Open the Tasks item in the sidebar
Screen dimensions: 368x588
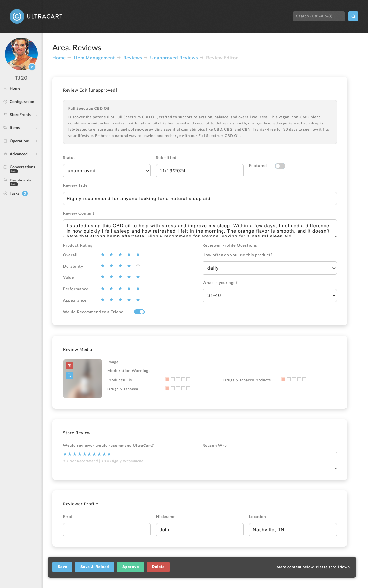pyautogui.click(x=15, y=193)
